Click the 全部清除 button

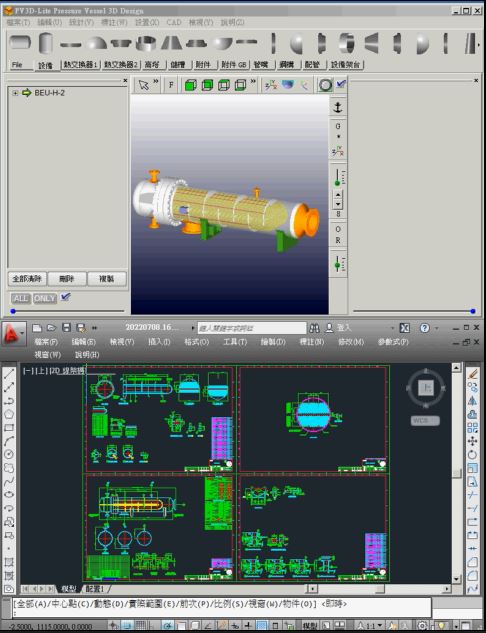coord(27,279)
